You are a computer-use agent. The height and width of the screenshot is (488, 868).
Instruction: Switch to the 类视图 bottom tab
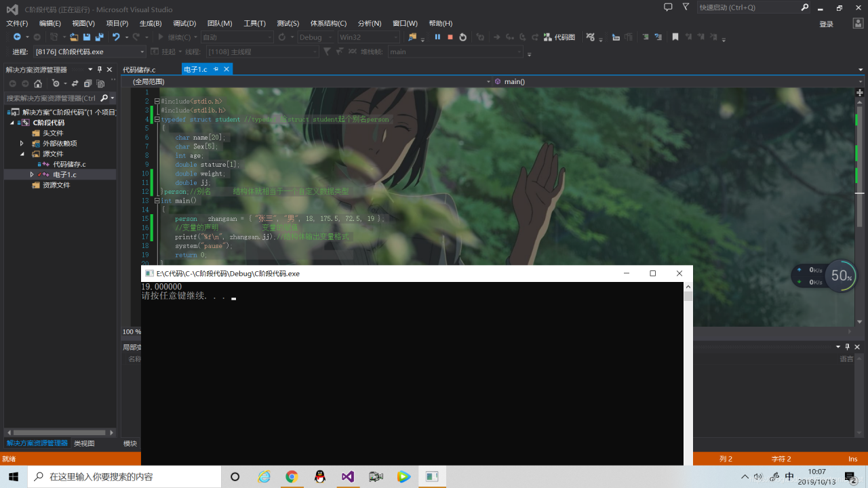coord(84,443)
